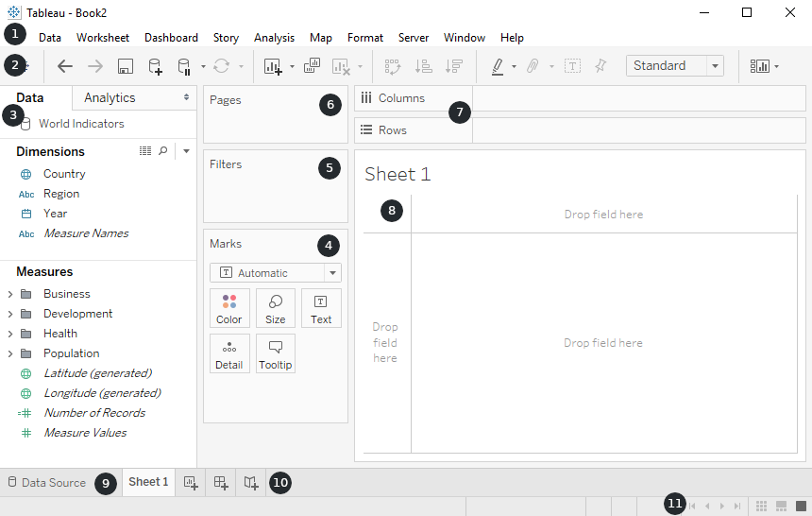The image size is (812, 516).
Task: Select the Year dimension field
Action: coord(55,214)
